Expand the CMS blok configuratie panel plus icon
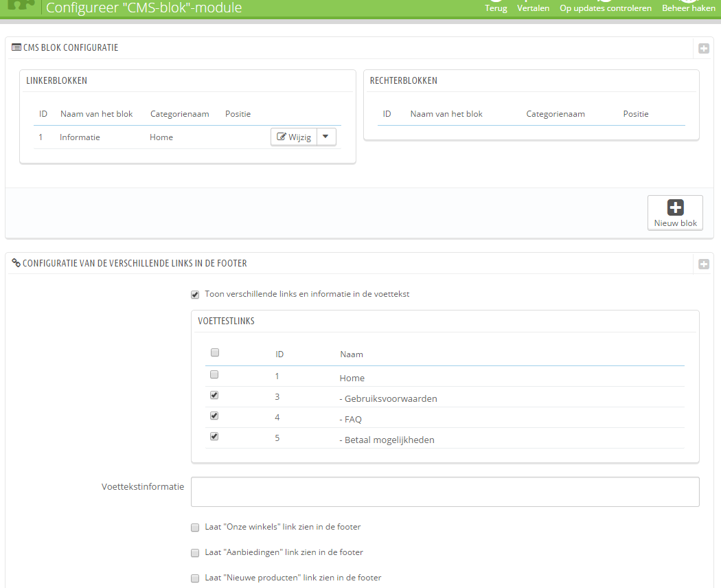Image resolution: width=721 pixels, height=588 pixels. 704,48
